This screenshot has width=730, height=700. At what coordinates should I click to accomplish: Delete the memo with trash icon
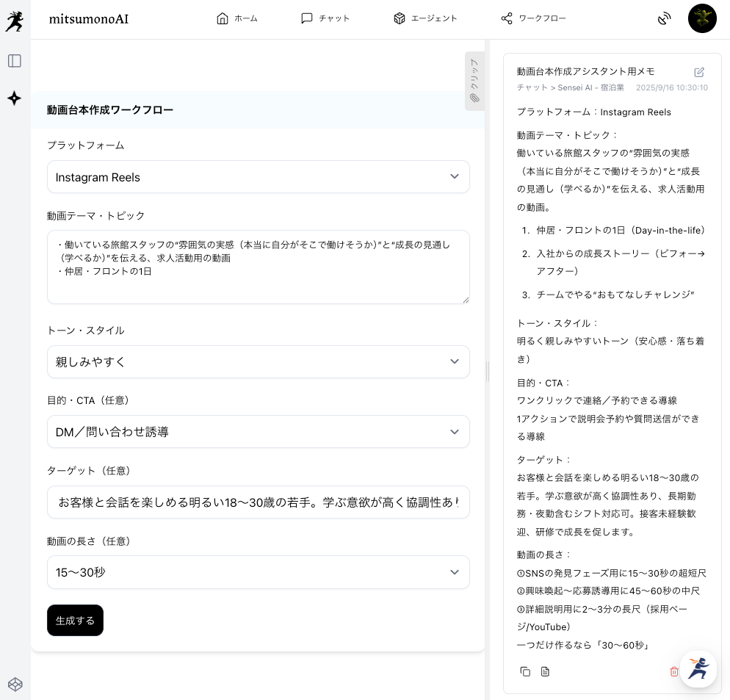tap(673, 671)
